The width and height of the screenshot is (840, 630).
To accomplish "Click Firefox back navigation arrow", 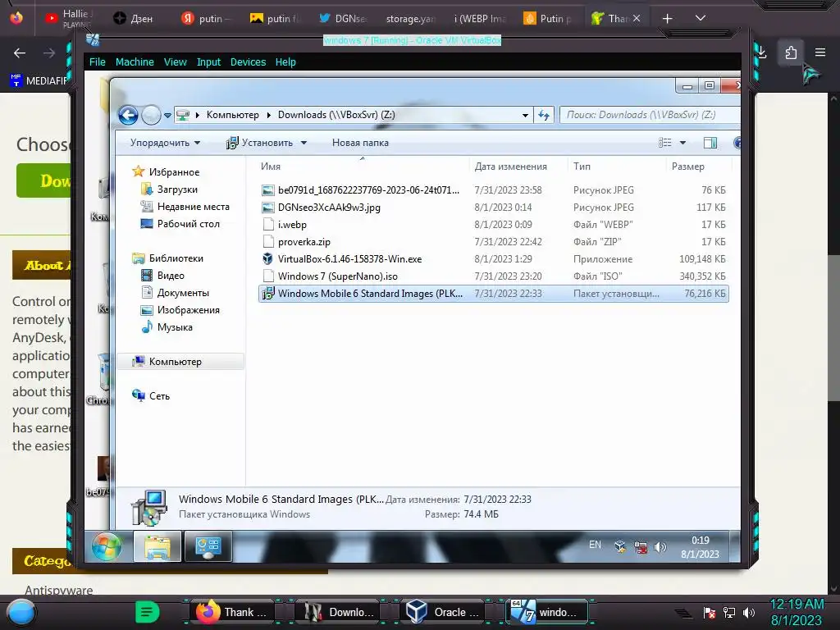I will pos(20,52).
